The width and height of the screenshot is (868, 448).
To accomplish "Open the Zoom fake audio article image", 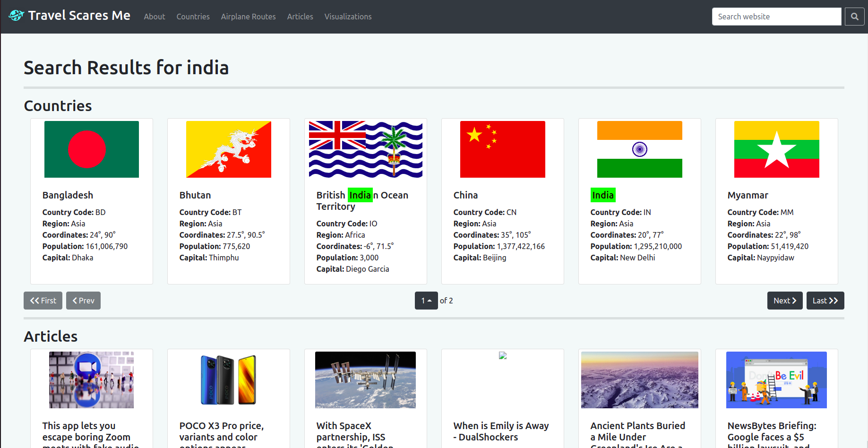I will coord(92,380).
